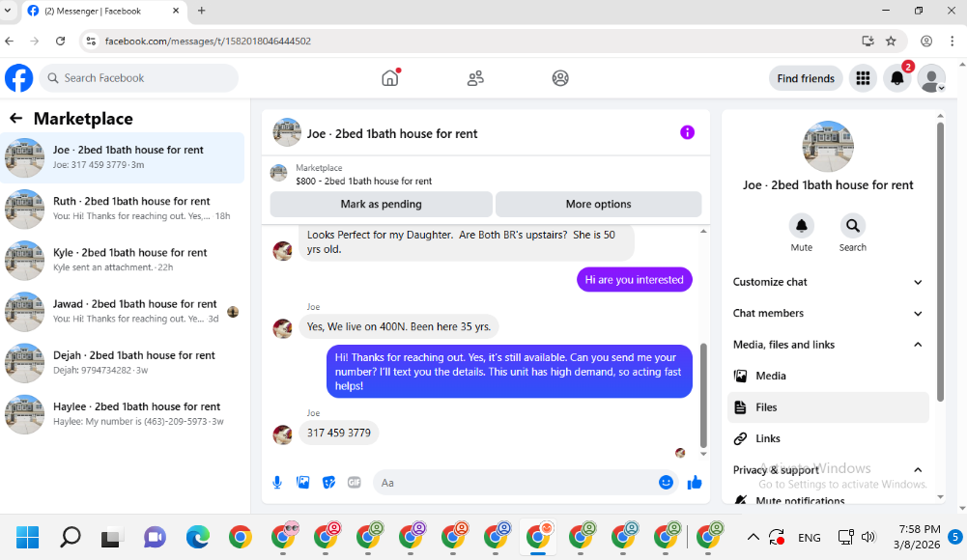
Task: Open the tab search dropdown arrow
Action: point(8,11)
